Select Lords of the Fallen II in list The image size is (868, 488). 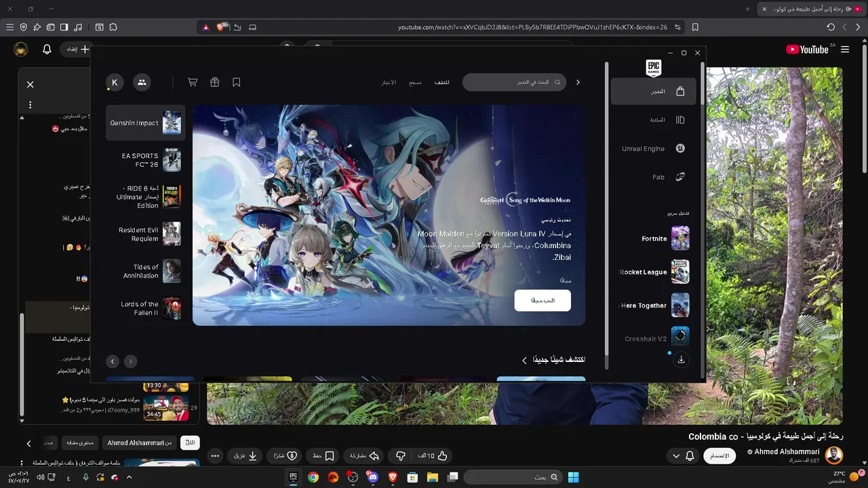point(145,308)
